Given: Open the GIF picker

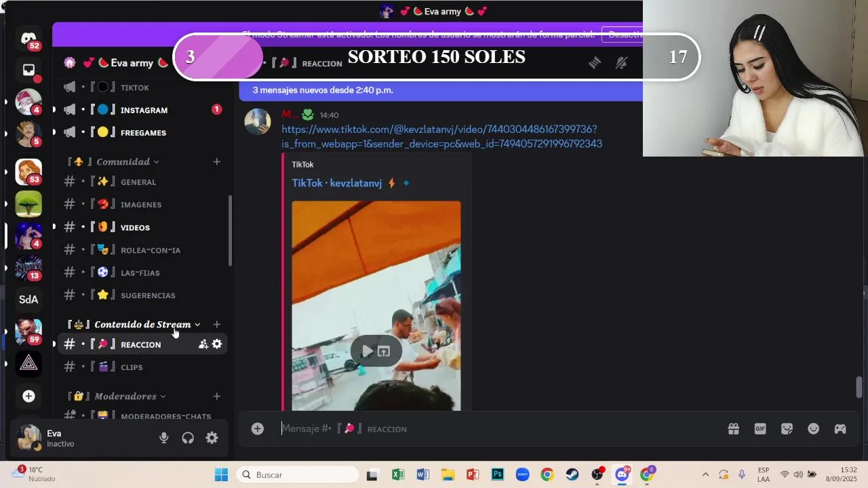Looking at the screenshot, I should (x=760, y=428).
